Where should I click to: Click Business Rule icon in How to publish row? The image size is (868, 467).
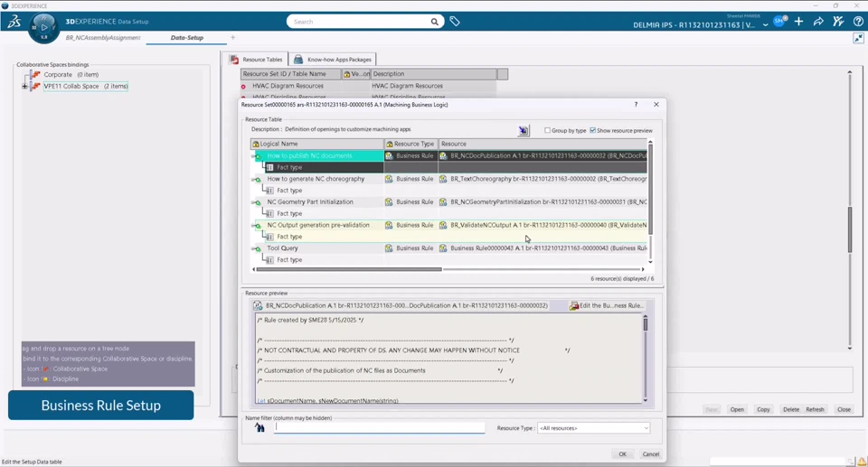(x=389, y=155)
